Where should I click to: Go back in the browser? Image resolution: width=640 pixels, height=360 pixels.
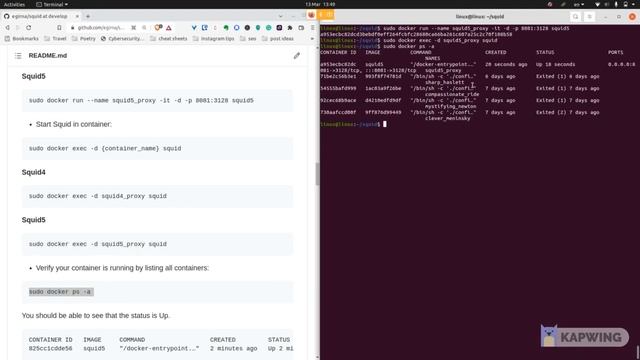coord(7,28)
